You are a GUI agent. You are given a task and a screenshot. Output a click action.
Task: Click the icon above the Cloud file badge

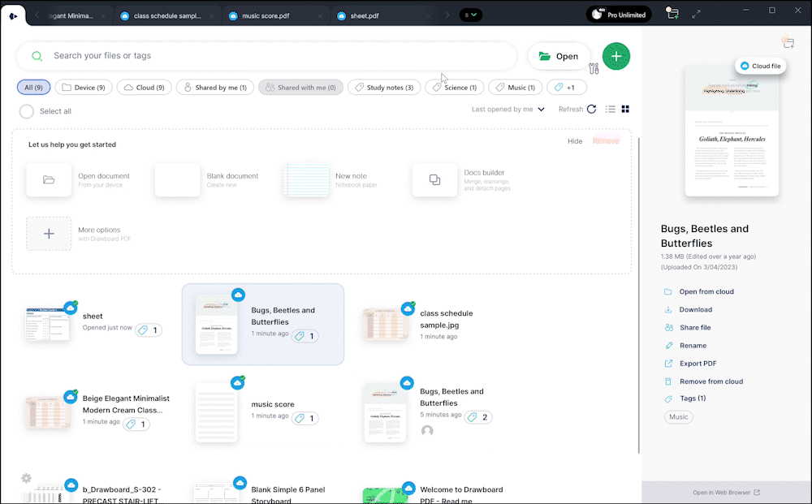point(788,42)
